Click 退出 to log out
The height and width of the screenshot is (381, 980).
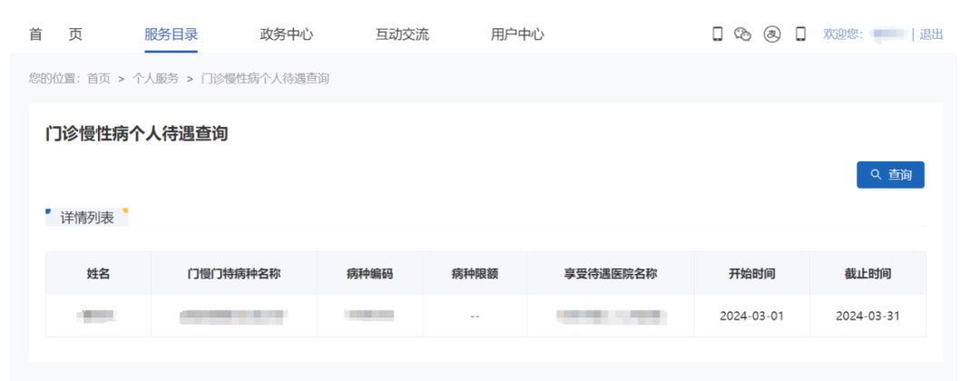click(x=931, y=34)
